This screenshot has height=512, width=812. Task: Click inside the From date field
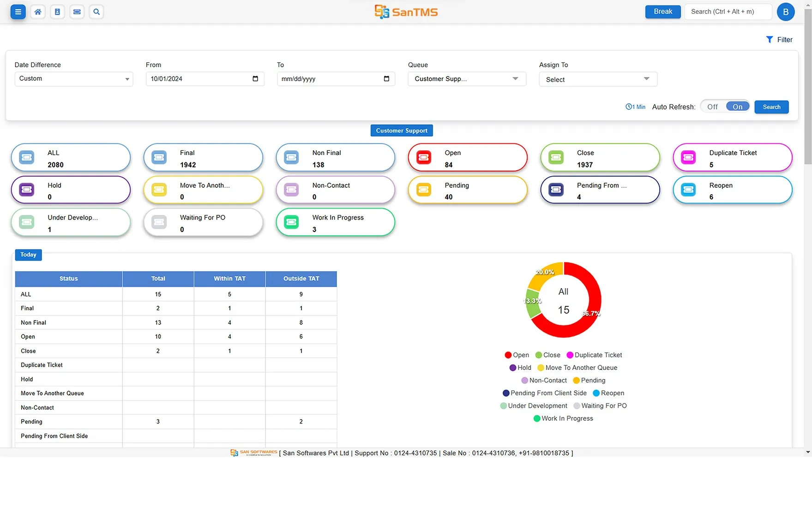point(198,78)
